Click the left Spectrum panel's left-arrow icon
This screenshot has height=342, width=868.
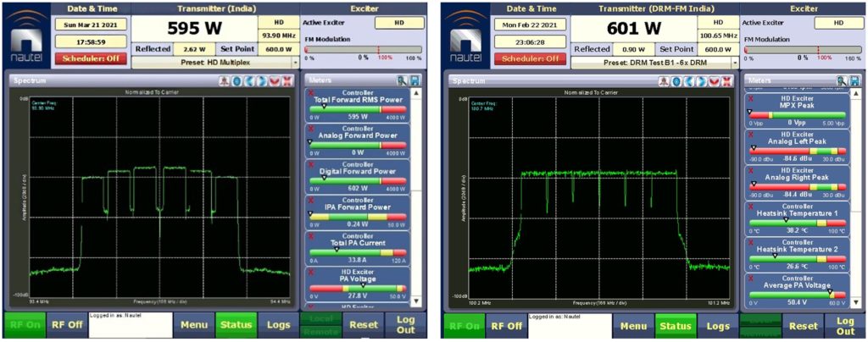click(x=249, y=80)
